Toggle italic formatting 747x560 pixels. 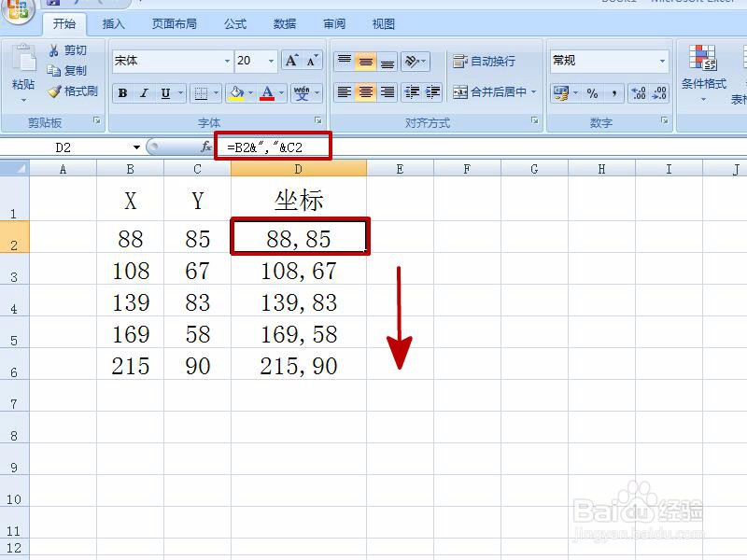pos(143,92)
